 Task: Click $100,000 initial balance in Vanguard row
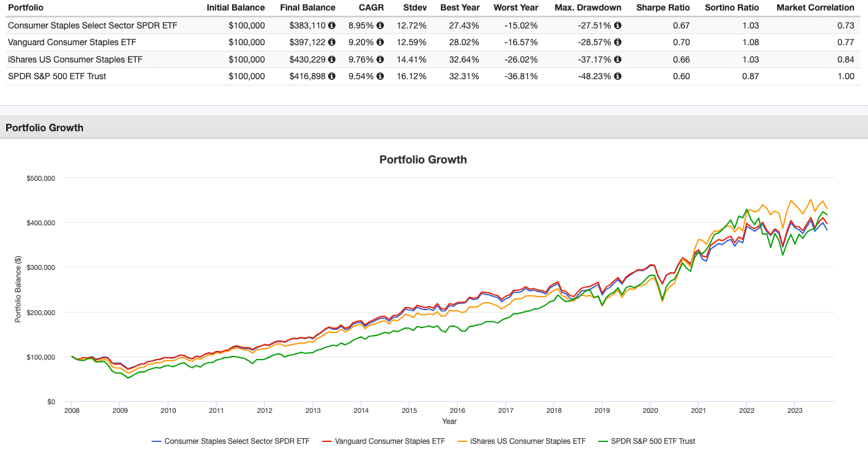coord(246,42)
